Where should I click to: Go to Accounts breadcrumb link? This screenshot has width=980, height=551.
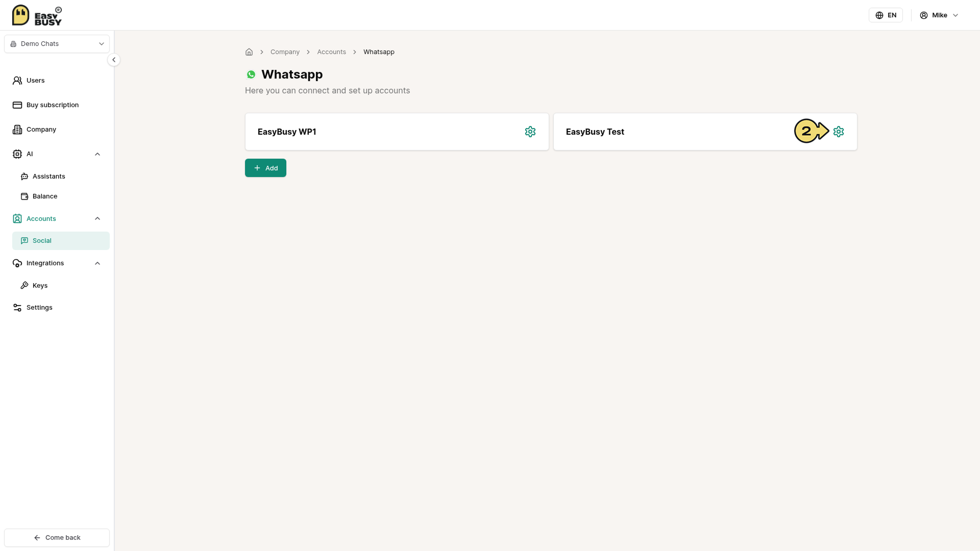click(x=331, y=52)
